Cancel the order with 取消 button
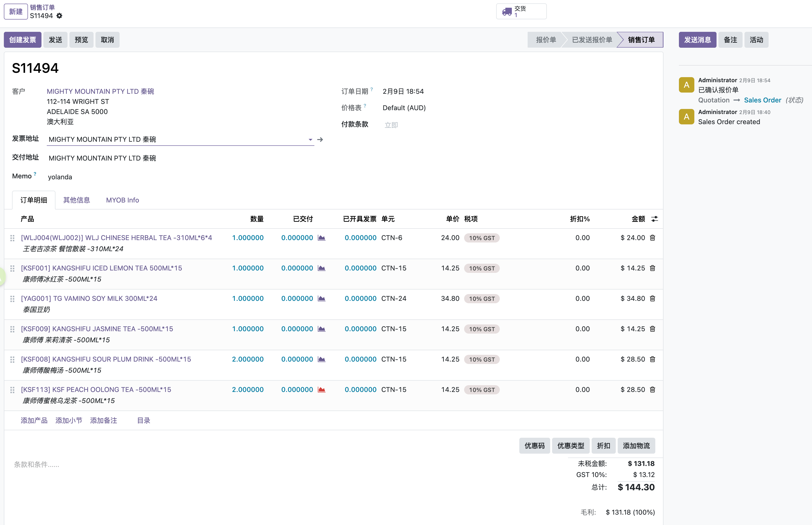812x525 pixels. 107,40
